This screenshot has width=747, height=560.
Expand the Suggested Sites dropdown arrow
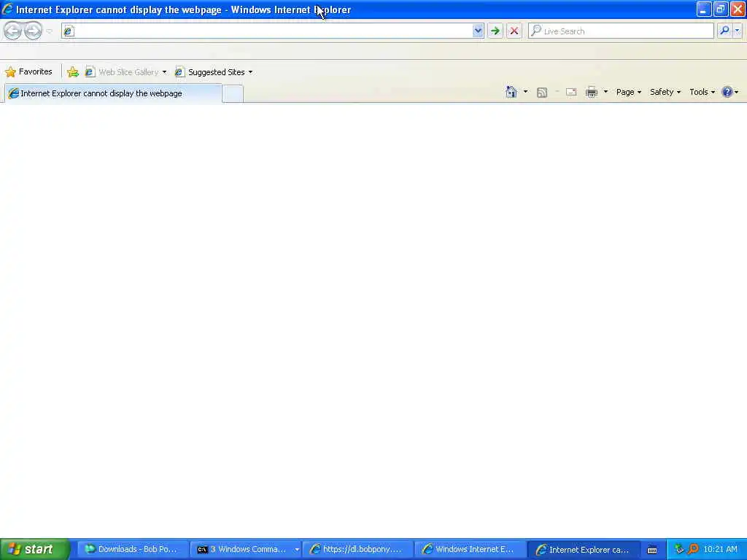(250, 72)
